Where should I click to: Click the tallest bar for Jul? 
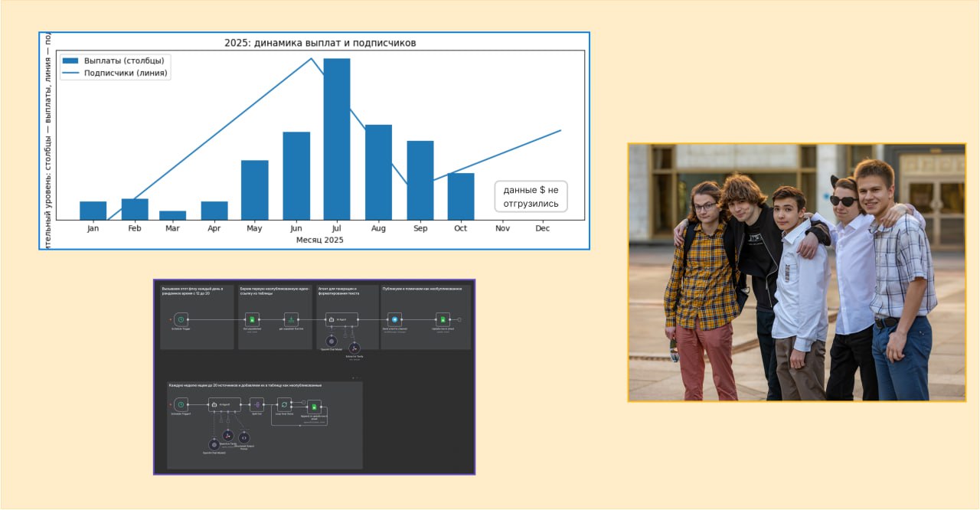point(337,139)
